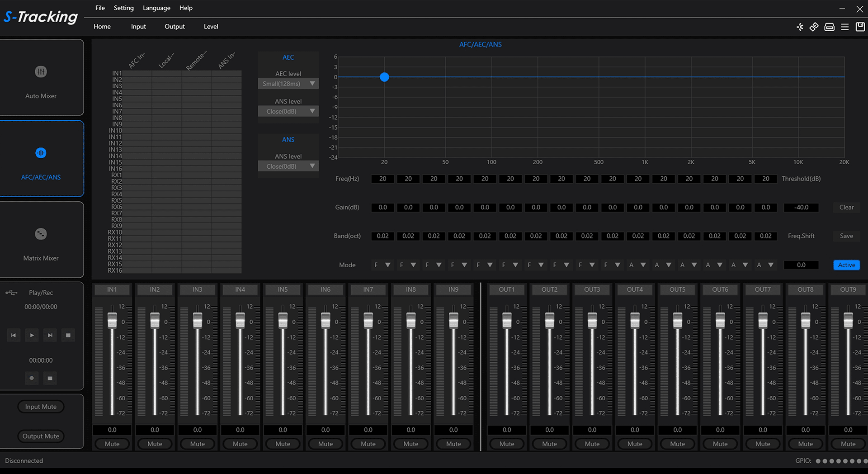Viewport: 868px width, 474px height.
Task: Open the three-line list icon in toolbar
Action: click(844, 27)
